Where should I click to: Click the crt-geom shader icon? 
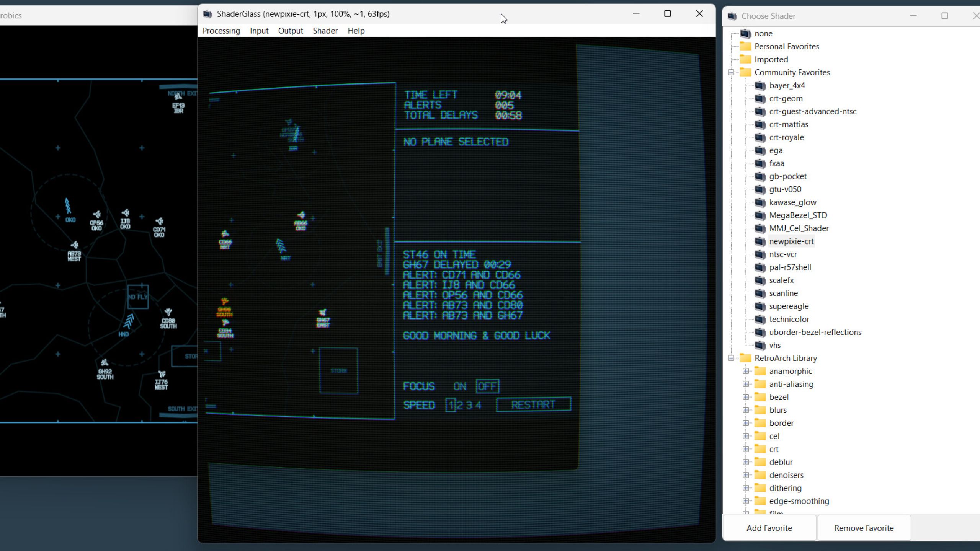coord(760,98)
